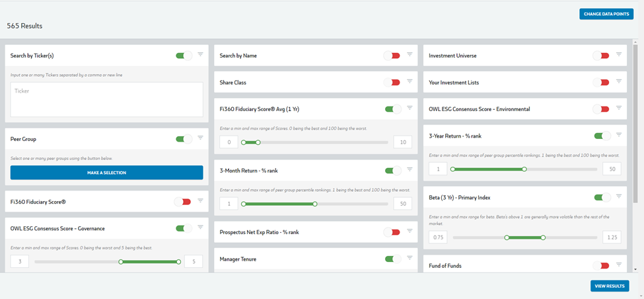Click filter icon beside Prospectus Net Exp Ratio
This screenshot has width=644, height=299.
410,231
